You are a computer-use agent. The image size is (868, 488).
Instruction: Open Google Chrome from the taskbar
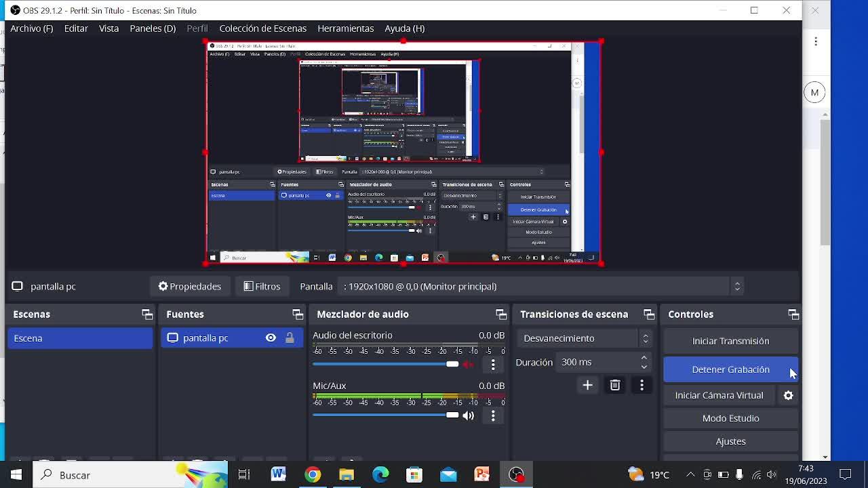coord(313,475)
